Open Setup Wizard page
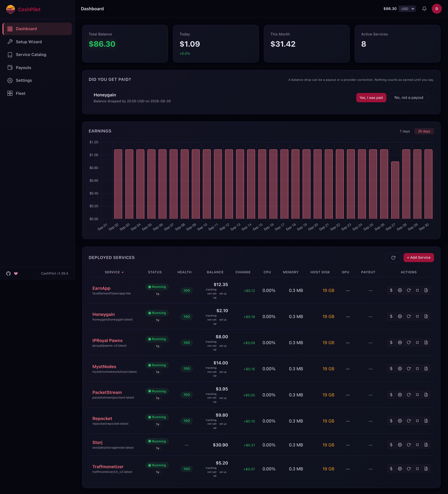448x494 pixels. click(37, 42)
